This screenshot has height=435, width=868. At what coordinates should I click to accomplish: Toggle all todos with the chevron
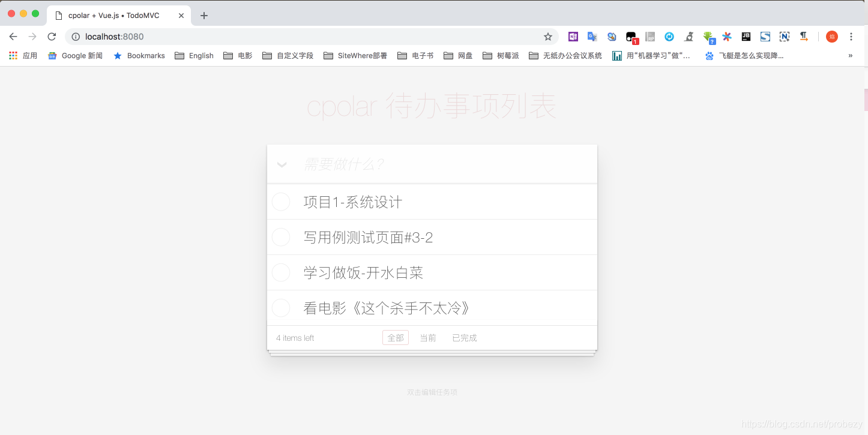pos(282,164)
